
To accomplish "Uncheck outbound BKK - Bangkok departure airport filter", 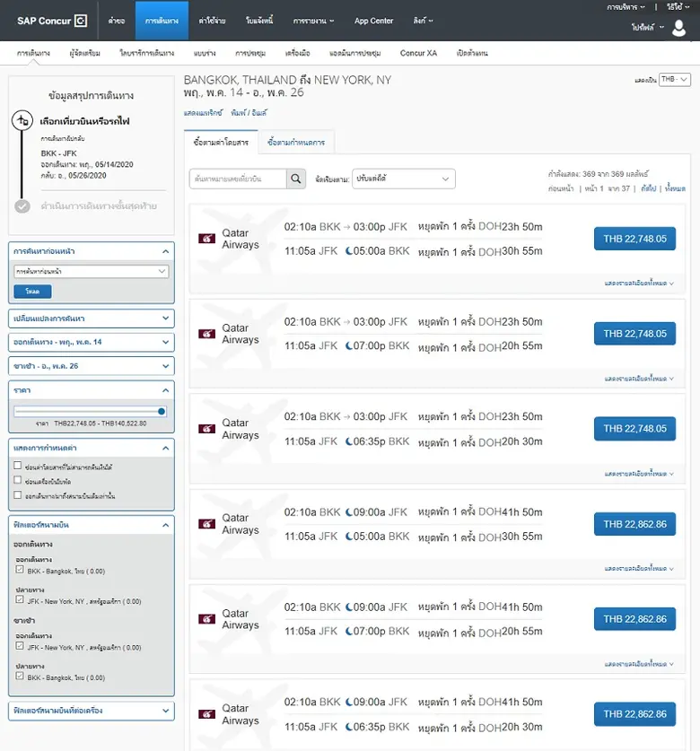I will pyautogui.click(x=20, y=570).
